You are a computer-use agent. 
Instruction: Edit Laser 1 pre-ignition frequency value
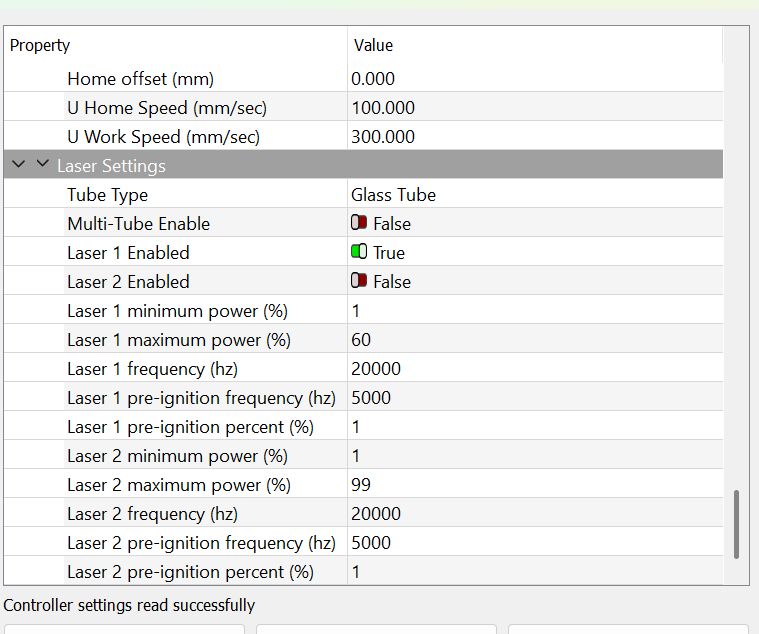pyautogui.click(x=535, y=398)
